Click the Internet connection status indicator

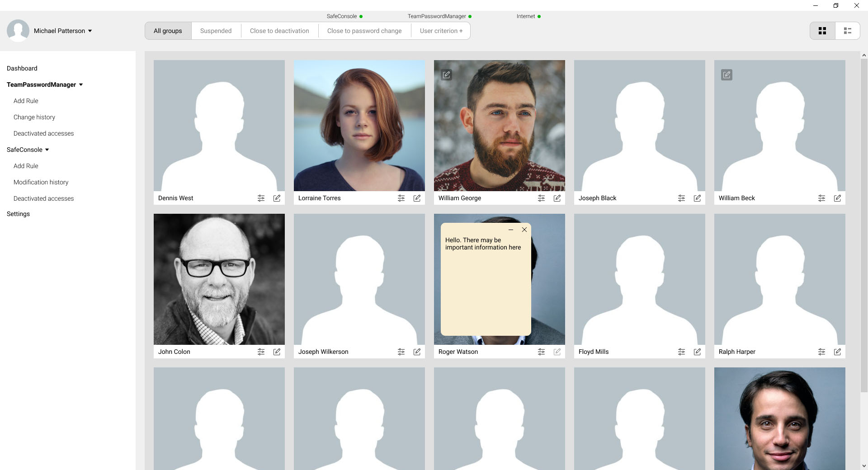pos(539,16)
